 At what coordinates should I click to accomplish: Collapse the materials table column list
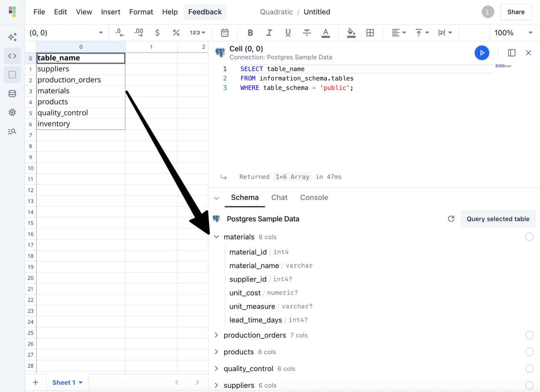pyautogui.click(x=216, y=237)
